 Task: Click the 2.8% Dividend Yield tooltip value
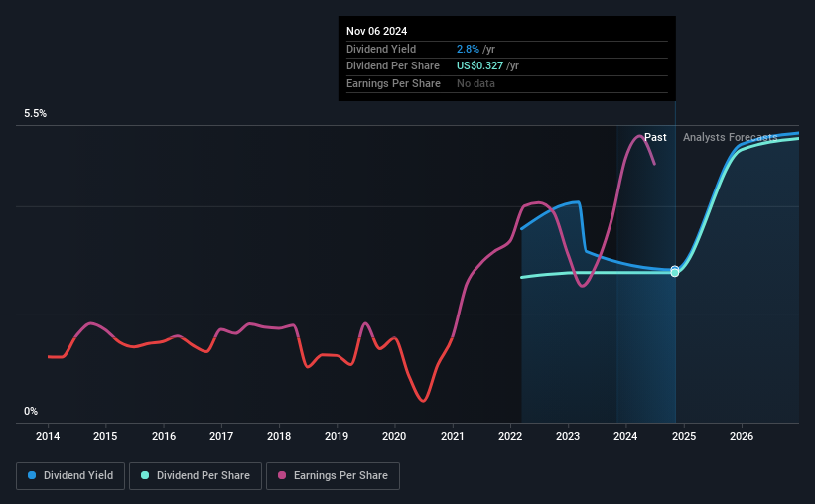(x=468, y=49)
